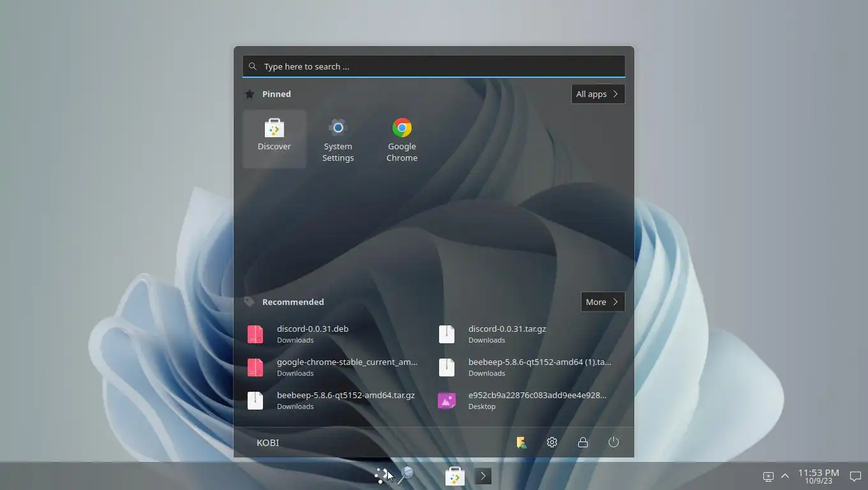Click the pink icon of discord-0.0.31.deb
Image resolution: width=868 pixels, height=490 pixels.
(255, 334)
